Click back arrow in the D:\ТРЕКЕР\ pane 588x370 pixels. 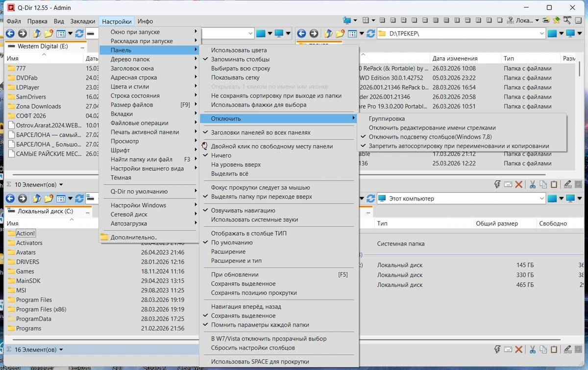coord(301,33)
